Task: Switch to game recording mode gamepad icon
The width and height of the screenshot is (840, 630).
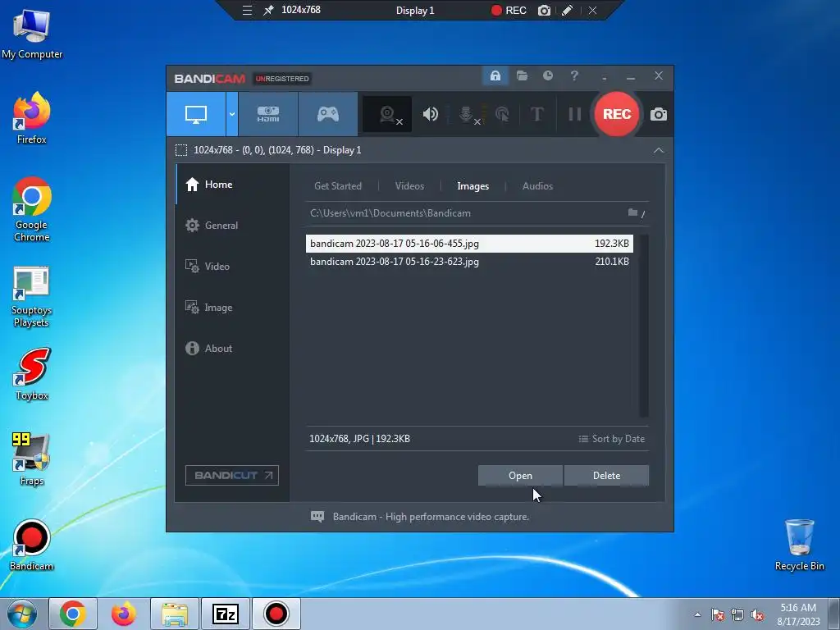Action: click(x=328, y=114)
